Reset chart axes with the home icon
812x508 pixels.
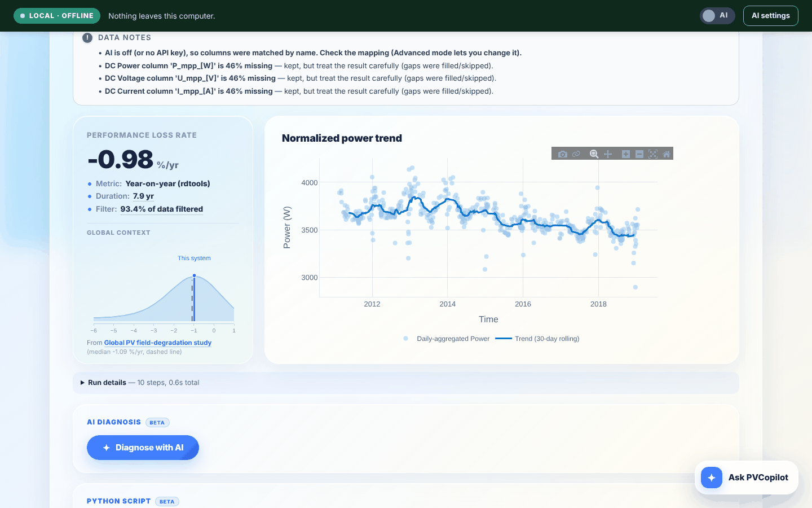coord(667,154)
